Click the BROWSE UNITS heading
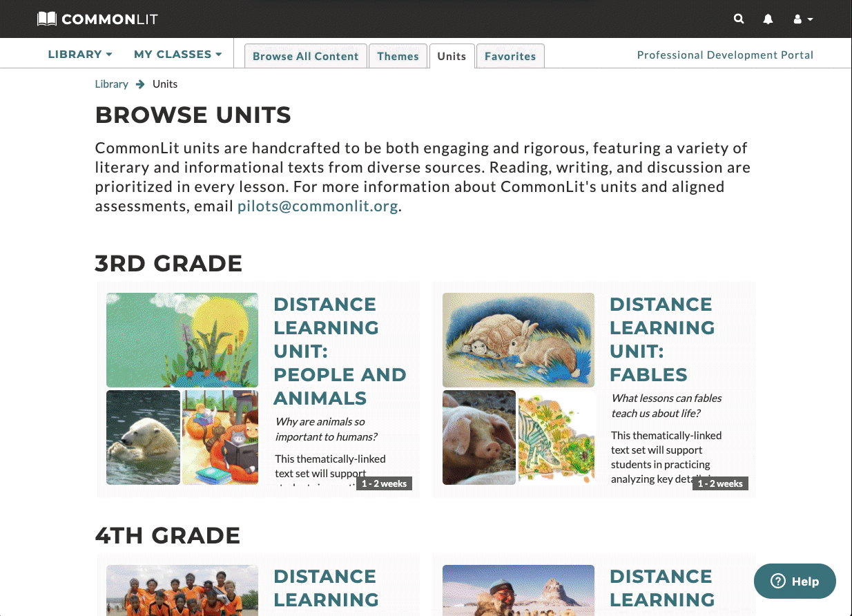The image size is (852, 616). (x=193, y=115)
